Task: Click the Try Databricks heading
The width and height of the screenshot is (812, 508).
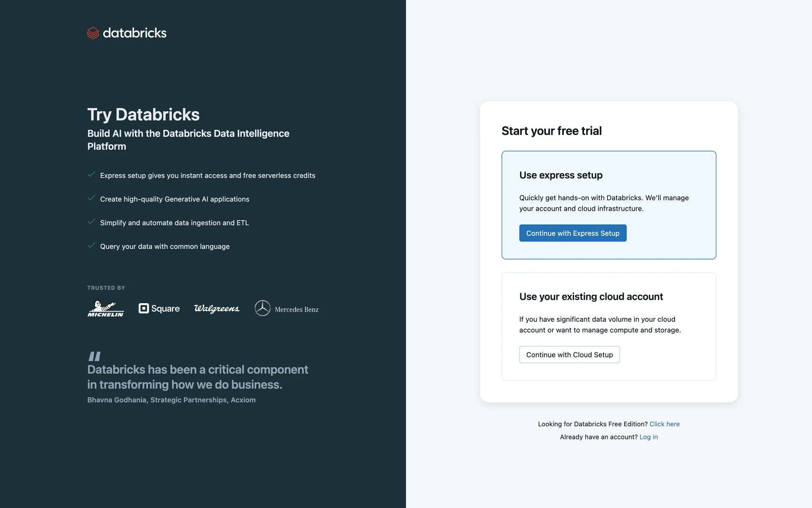Action: (143, 115)
